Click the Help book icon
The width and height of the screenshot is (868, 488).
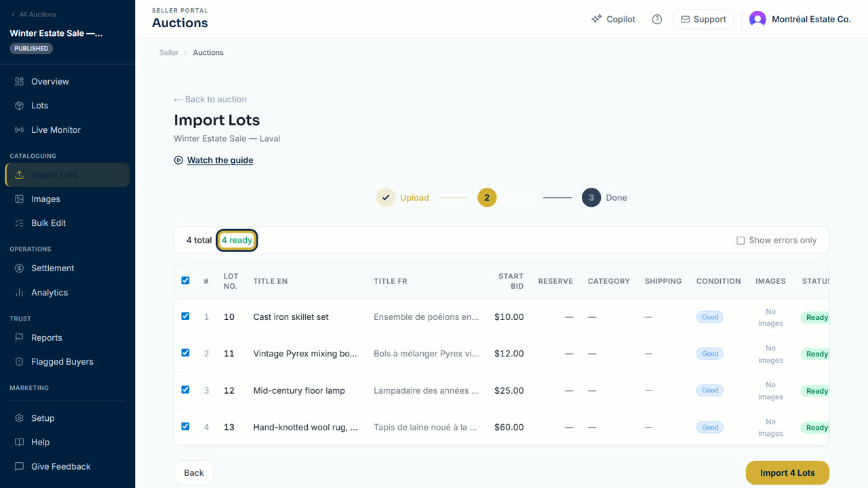(19, 442)
